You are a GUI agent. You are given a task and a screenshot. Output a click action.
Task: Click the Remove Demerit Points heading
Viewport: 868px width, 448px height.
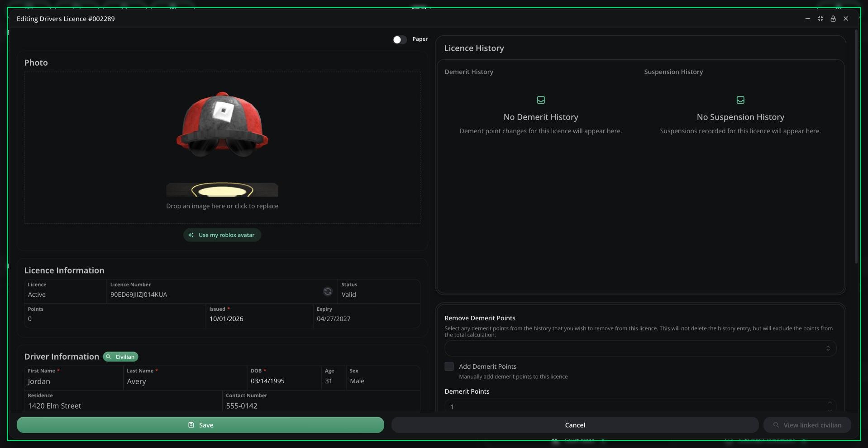[480, 318]
